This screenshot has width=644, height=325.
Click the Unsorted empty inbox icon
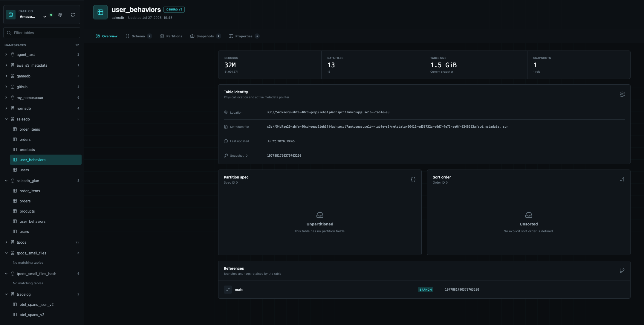tap(529, 215)
